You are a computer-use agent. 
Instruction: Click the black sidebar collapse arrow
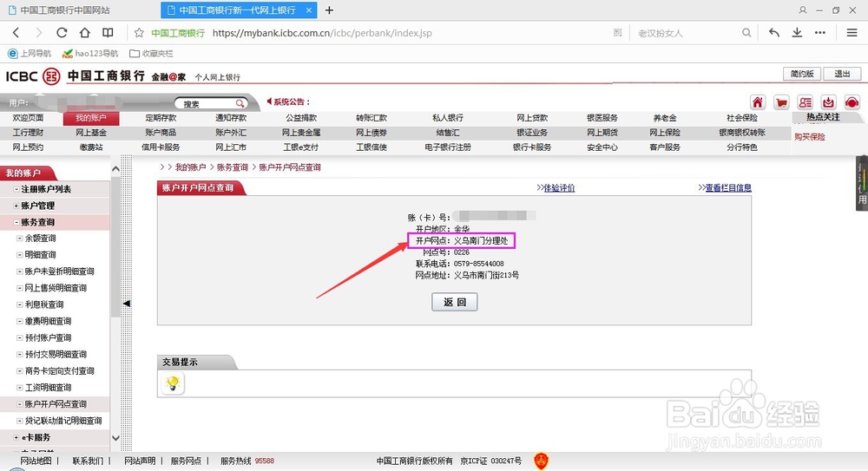click(127, 304)
